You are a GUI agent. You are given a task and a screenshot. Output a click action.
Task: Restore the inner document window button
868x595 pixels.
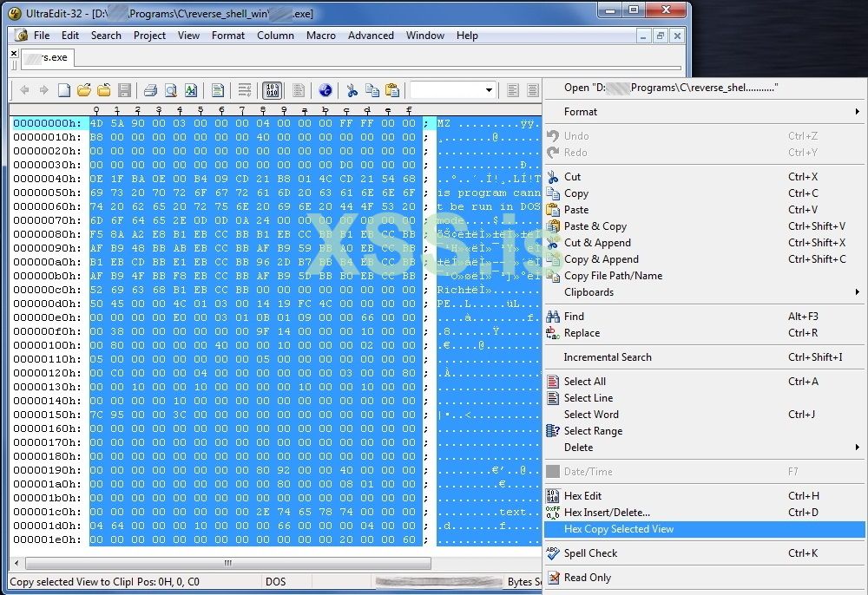tap(660, 36)
